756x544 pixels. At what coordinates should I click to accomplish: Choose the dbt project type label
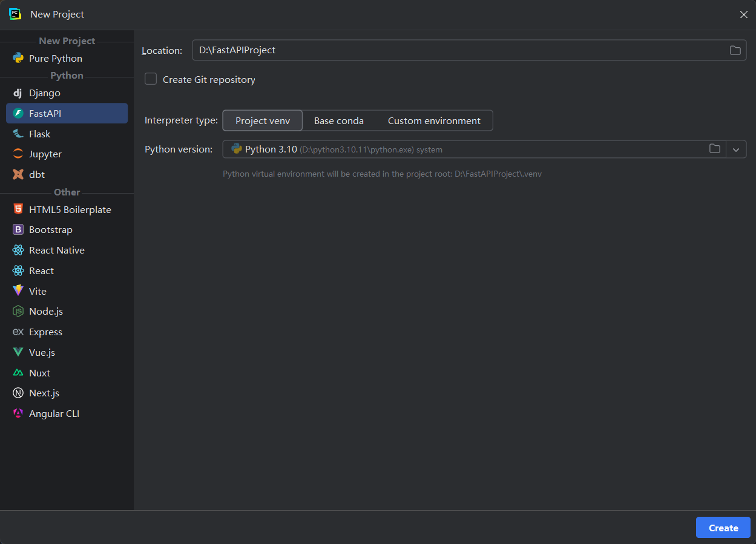tap(37, 174)
